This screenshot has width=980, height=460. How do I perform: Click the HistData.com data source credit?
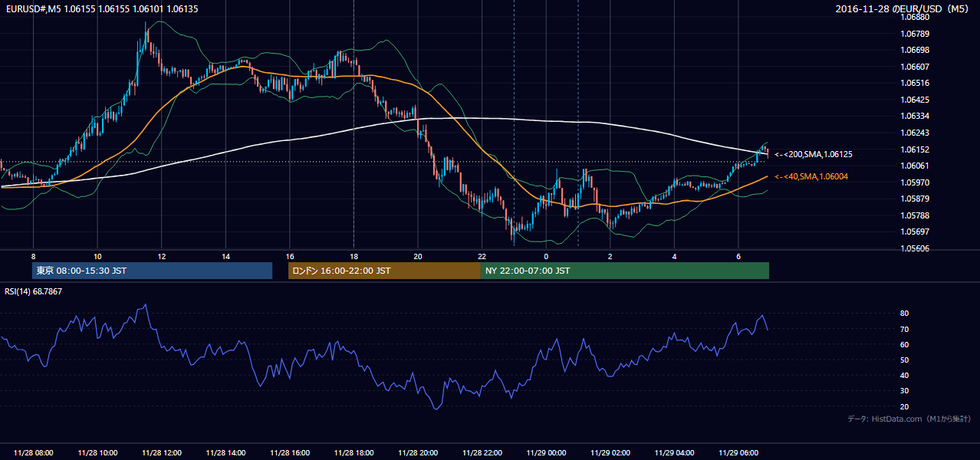click(909, 419)
